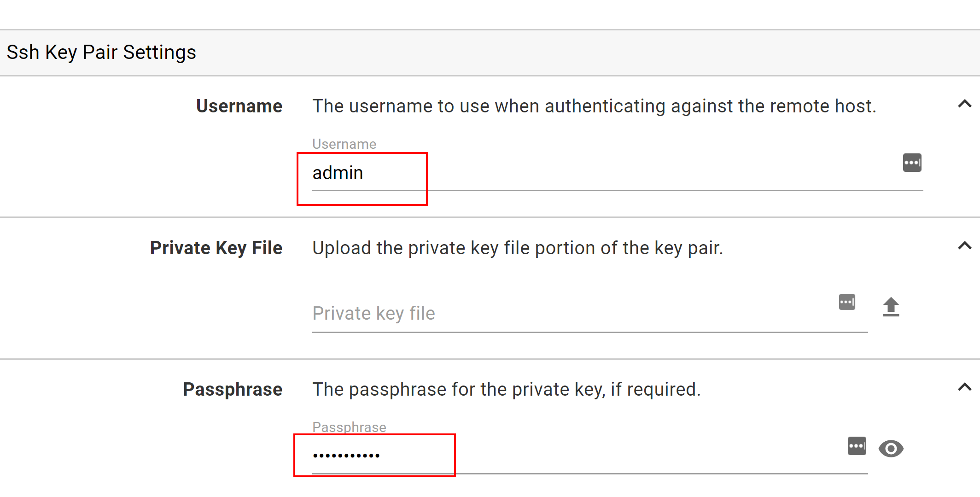Select the Passphrase section label
This screenshot has width=980, height=497.
[x=232, y=389]
